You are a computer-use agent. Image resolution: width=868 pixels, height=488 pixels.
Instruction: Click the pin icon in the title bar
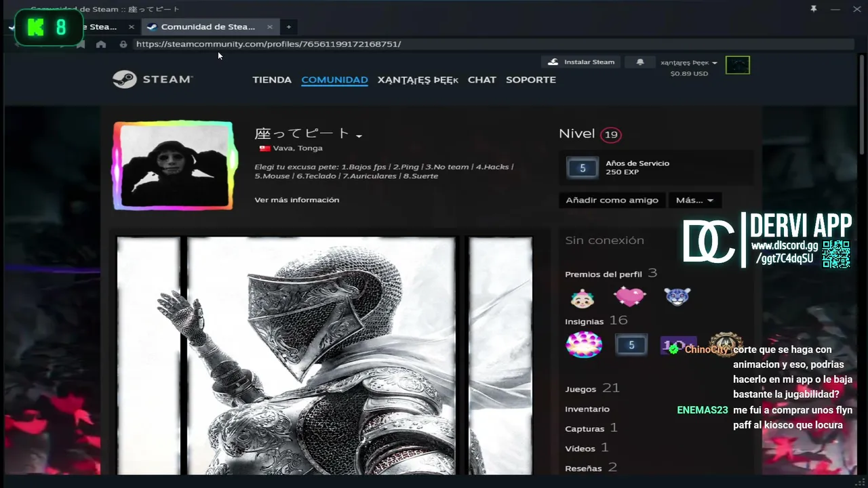click(814, 9)
